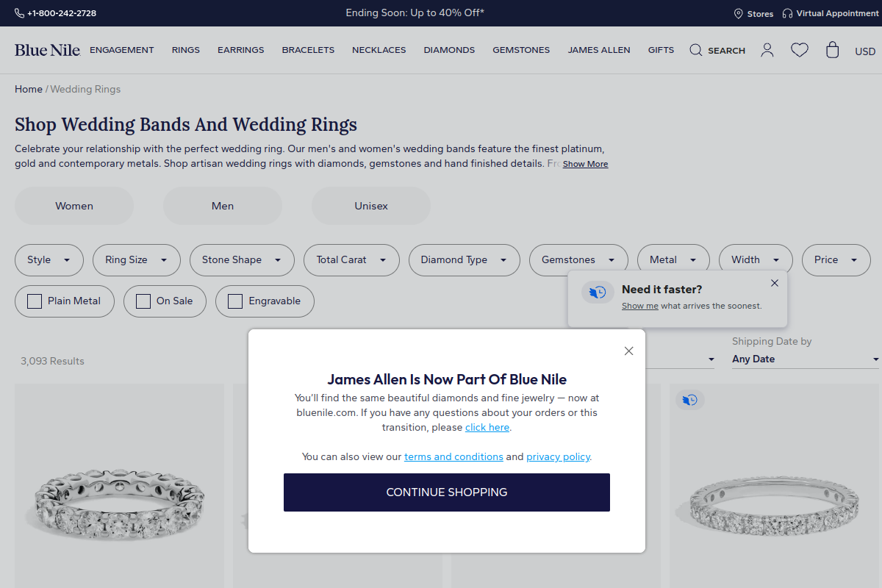Open the Engagement menu

click(122, 50)
